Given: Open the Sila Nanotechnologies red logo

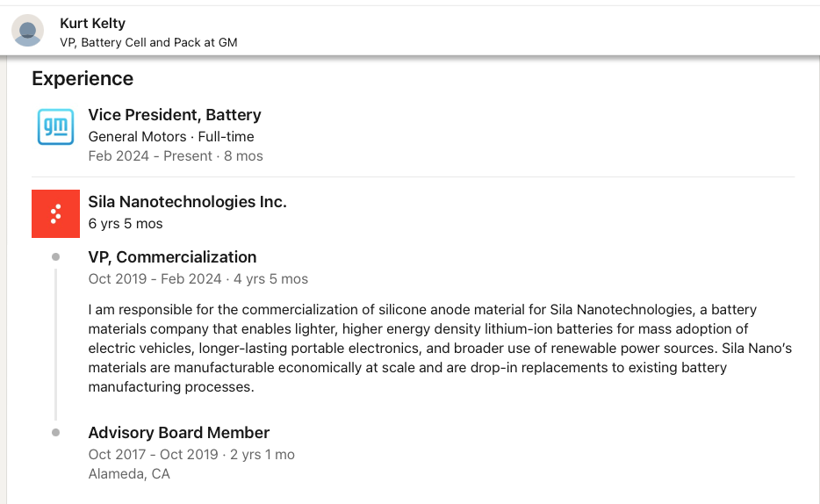Looking at the screenshot, I should point(55,214).
